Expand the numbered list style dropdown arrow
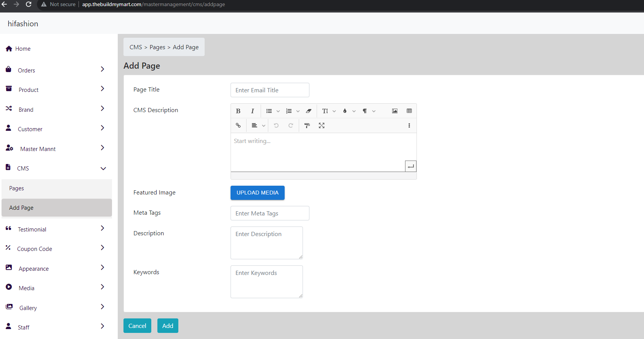The image size is (644, 339). [x=298, y=111]
